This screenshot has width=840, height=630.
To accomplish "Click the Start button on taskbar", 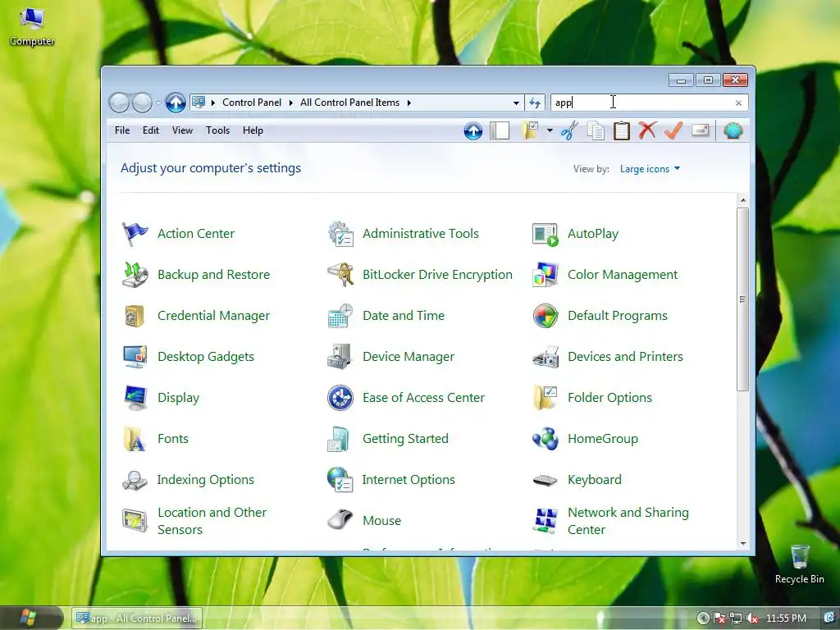I will [29, 618].
